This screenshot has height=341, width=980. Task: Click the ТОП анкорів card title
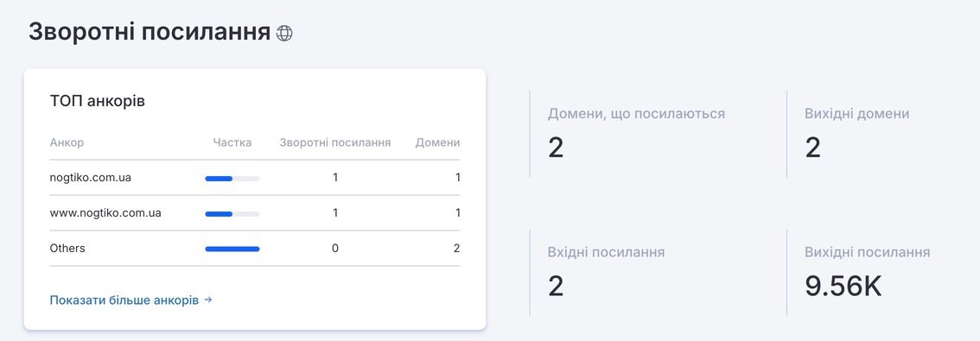[x=98, y=101]
